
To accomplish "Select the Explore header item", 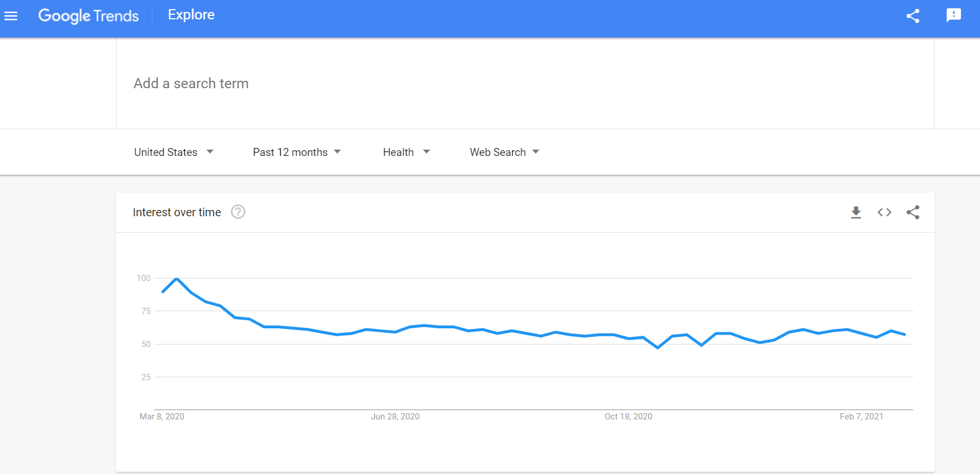I will [192, 15].
